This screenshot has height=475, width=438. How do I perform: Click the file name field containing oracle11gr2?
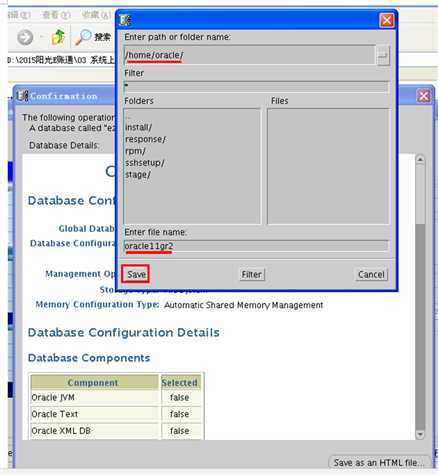point(256,246)
